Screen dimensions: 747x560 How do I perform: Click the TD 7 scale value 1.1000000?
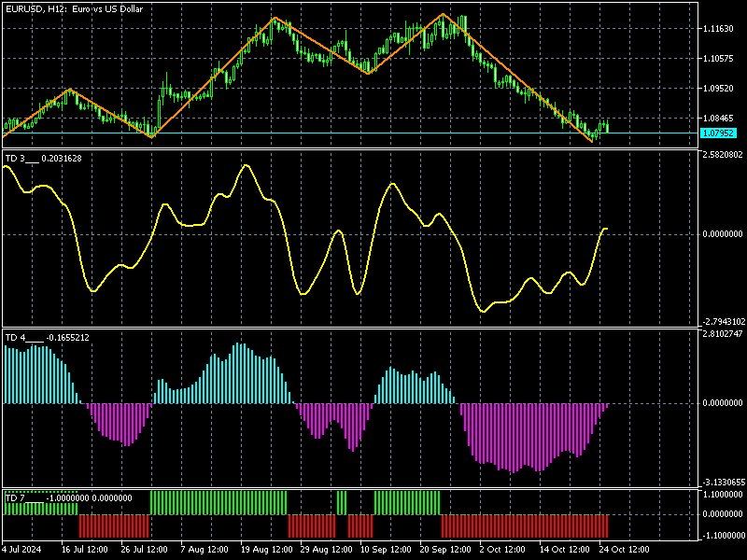[x=722, y=495]
